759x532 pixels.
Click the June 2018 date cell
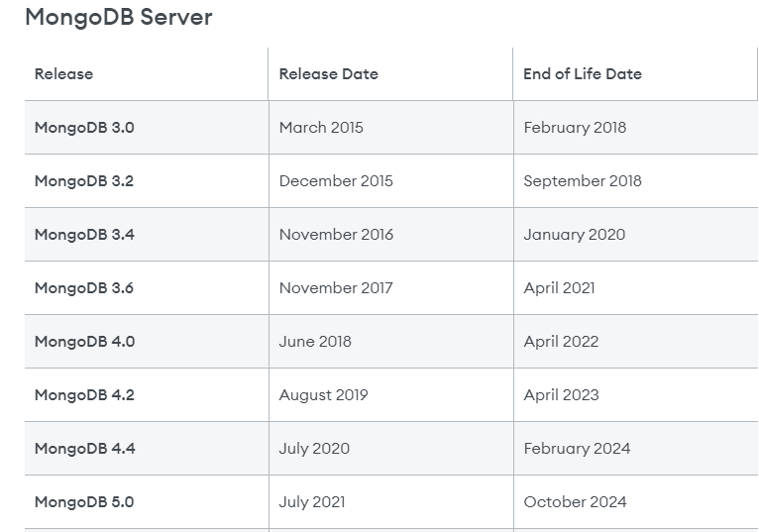(x=315, y=341)
